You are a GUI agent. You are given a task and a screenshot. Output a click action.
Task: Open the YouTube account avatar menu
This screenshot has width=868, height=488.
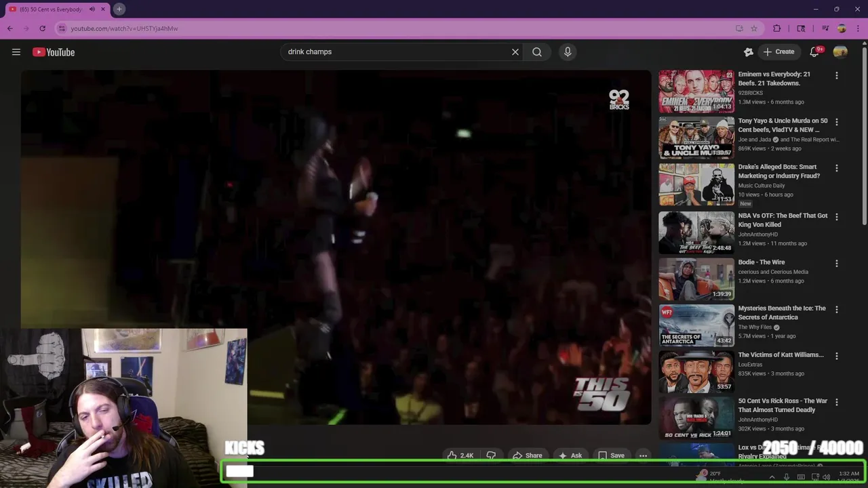click(x=840, y=52)
